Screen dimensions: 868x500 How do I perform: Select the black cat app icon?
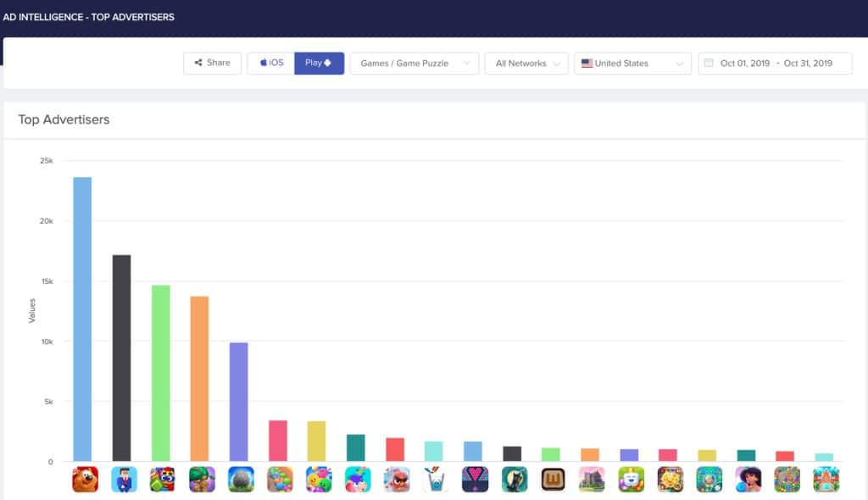point(515,480)
